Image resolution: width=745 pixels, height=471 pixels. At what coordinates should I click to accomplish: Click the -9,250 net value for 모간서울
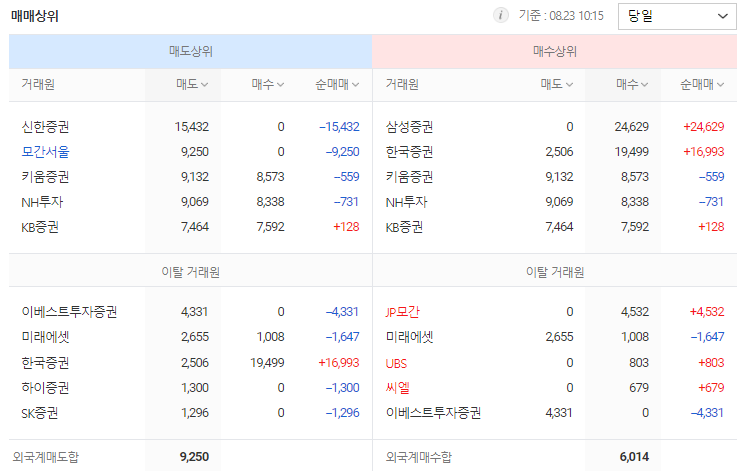click(343, 152)
